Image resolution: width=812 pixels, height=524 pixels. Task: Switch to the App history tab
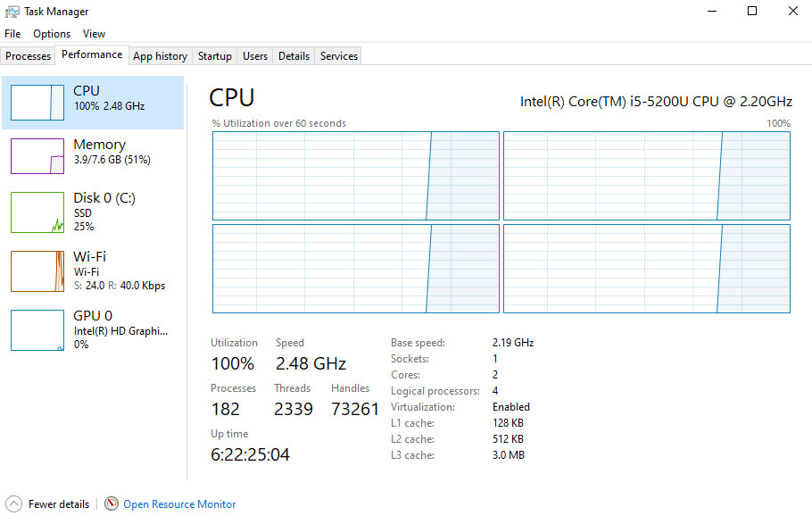pyautogui.click(x=160, y=56)
